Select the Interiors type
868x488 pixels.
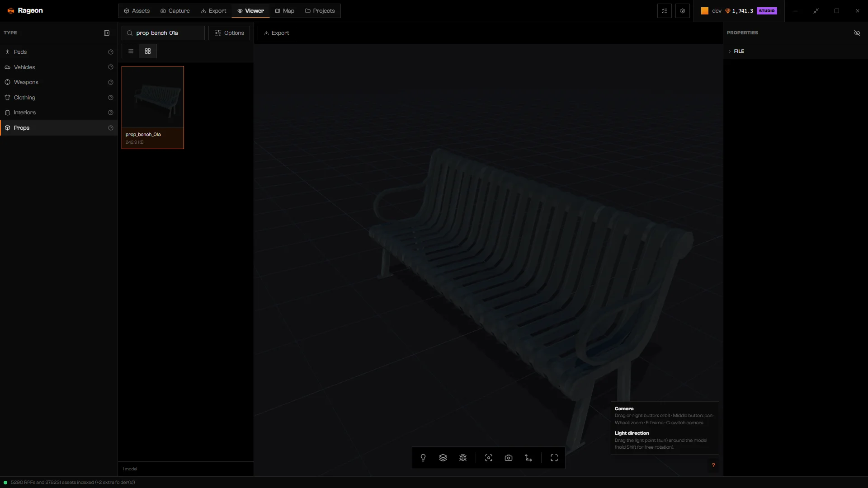click(x=59, y=113)
